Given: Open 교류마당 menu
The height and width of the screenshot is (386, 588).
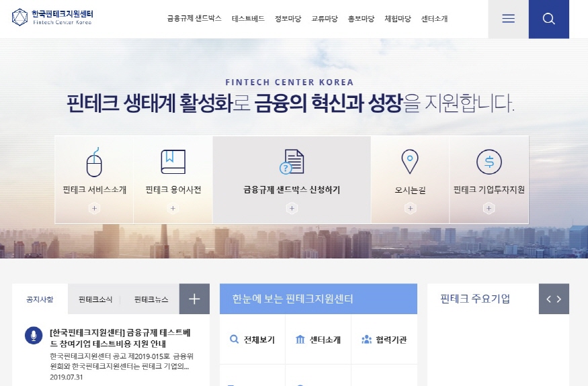Looking at the screenshot, I should click(x=325, y=18).
